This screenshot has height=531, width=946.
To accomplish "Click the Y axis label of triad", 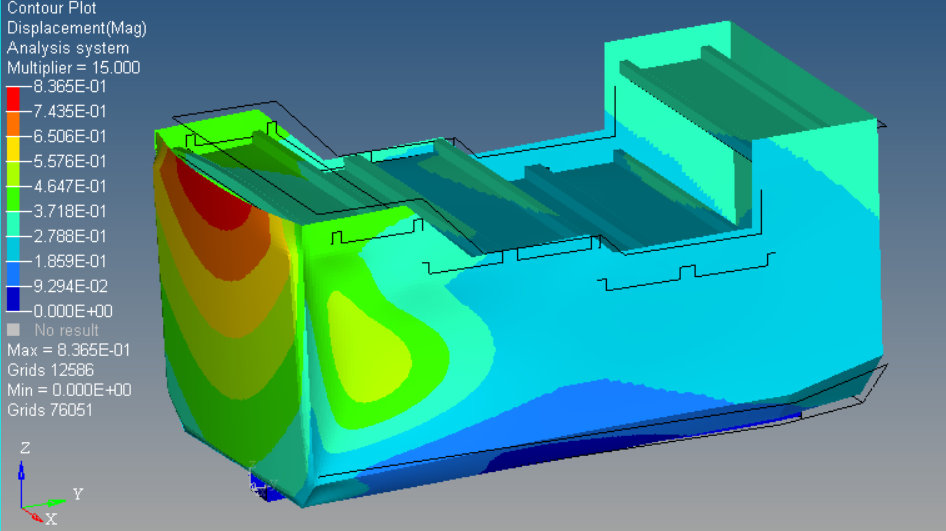I will pos(78,494).
